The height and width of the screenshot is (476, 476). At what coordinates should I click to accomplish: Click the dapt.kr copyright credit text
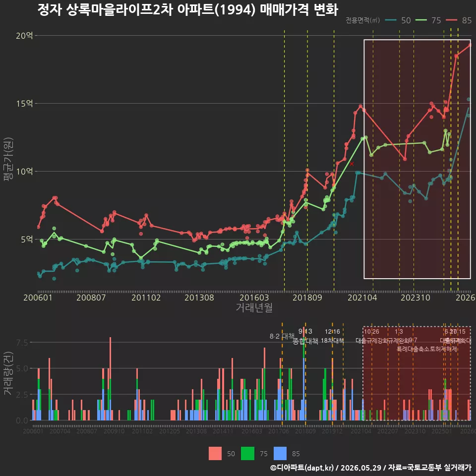coord(370,468)
